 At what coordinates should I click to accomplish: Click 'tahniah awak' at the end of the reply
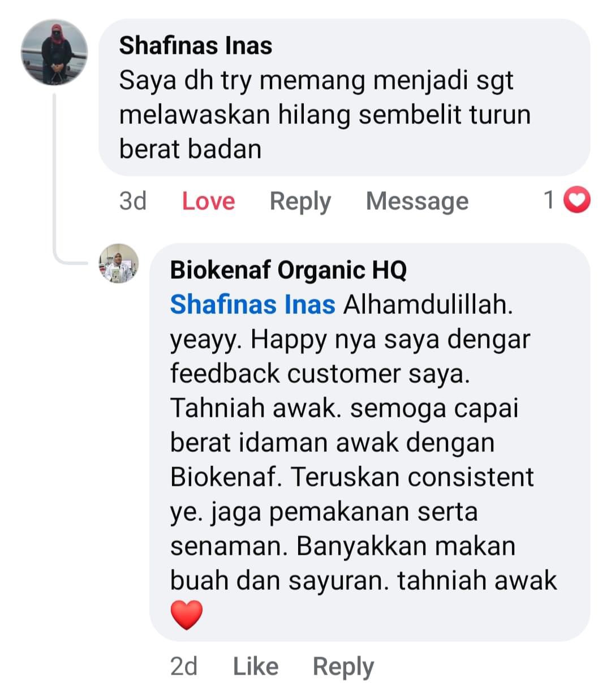(x=477, y=581)
